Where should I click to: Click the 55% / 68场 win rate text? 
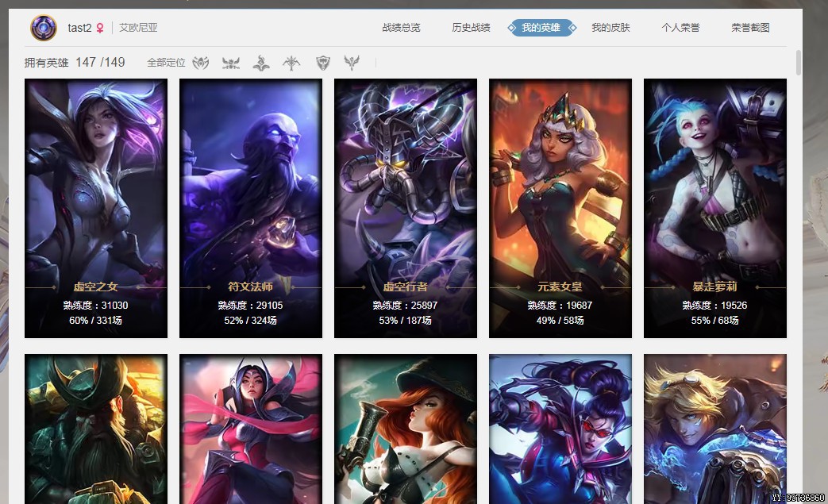[714, 321]
